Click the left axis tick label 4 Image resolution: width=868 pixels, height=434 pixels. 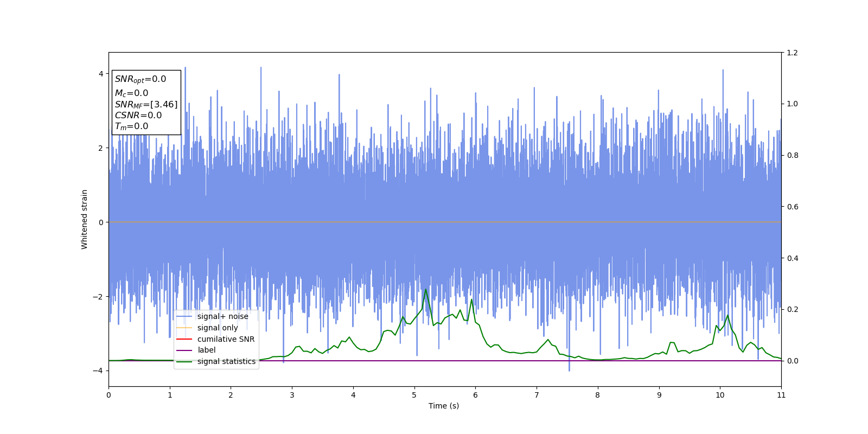(101, 74)
